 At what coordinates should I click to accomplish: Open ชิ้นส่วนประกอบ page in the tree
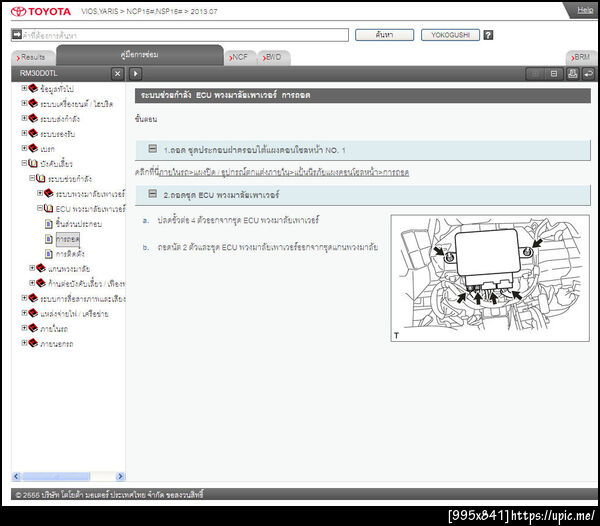pyautogui.click(x=79, y=224)
